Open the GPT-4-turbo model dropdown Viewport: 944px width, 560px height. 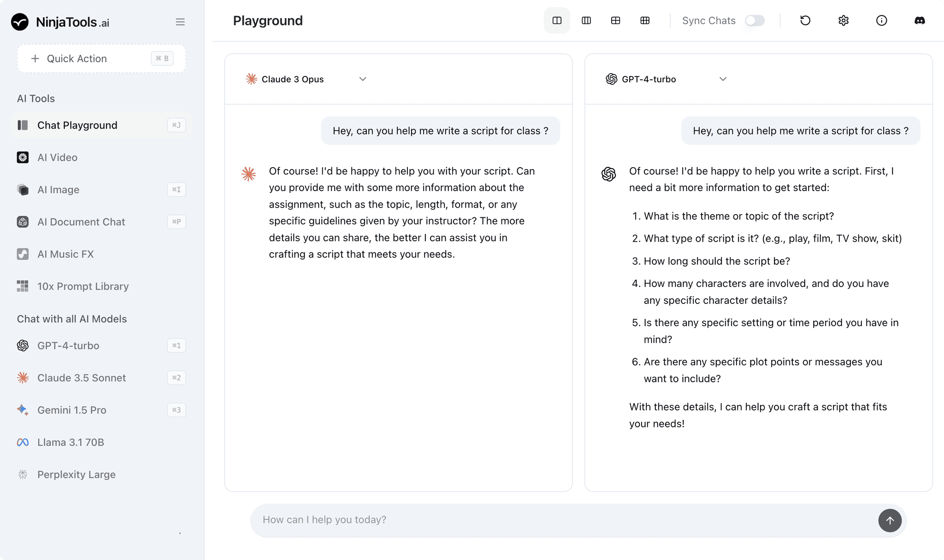(723, 79)
